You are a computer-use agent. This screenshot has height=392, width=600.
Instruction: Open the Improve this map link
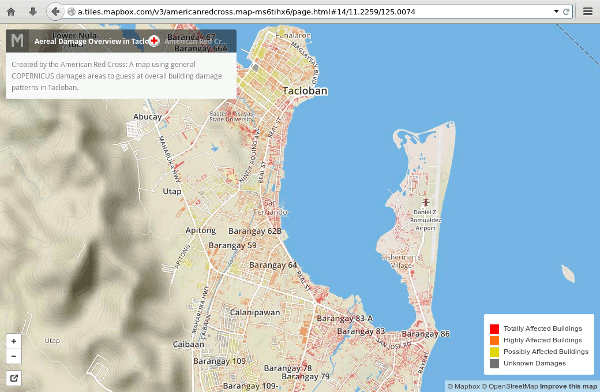tap(568, 387)
